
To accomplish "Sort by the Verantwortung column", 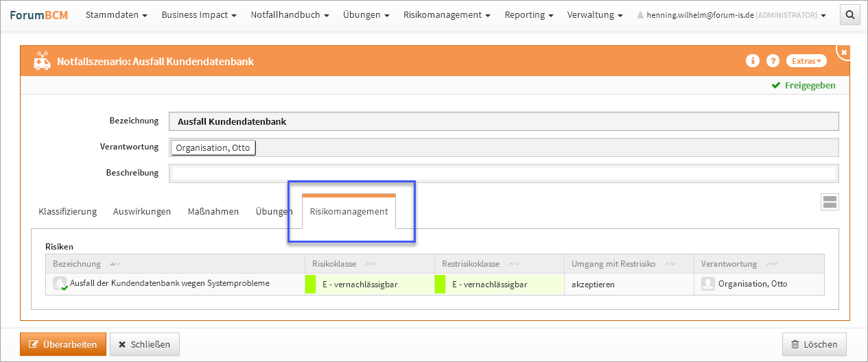I will (759, 264).
